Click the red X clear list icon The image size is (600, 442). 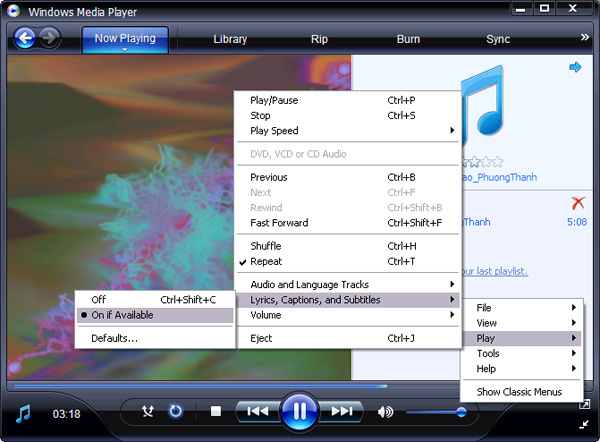coord(577,202)
